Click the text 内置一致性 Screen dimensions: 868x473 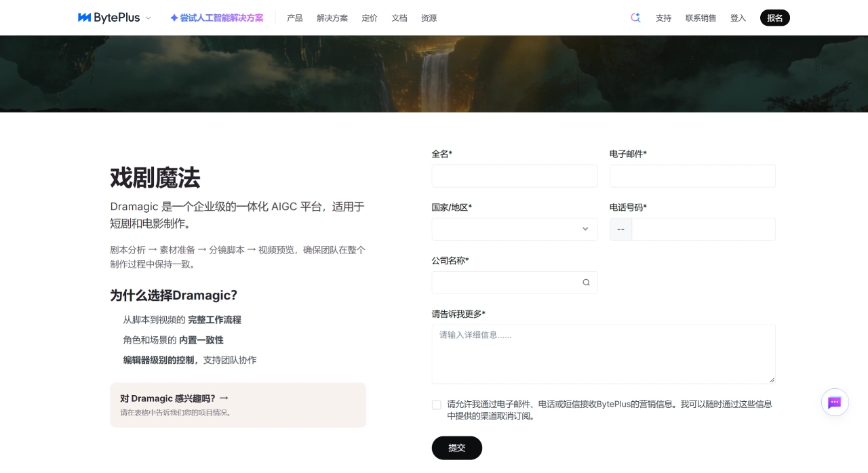pyautogui.click(x=201, y=340)
